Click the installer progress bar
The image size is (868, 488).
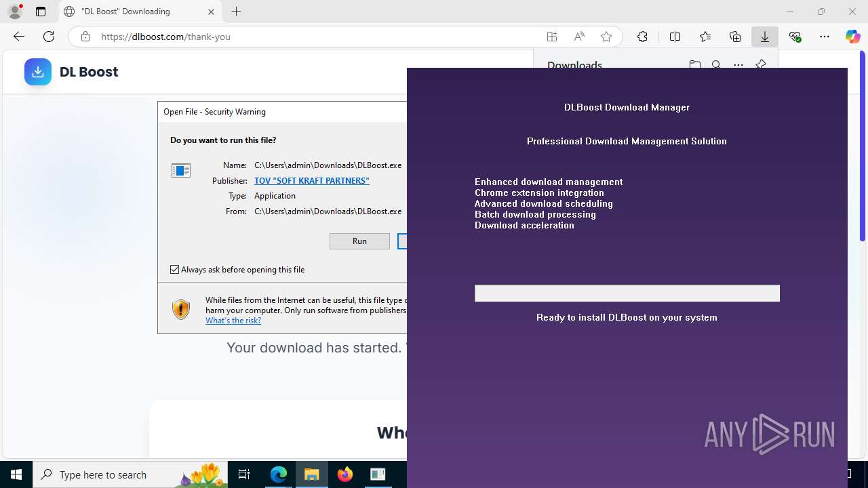(627, 293)
